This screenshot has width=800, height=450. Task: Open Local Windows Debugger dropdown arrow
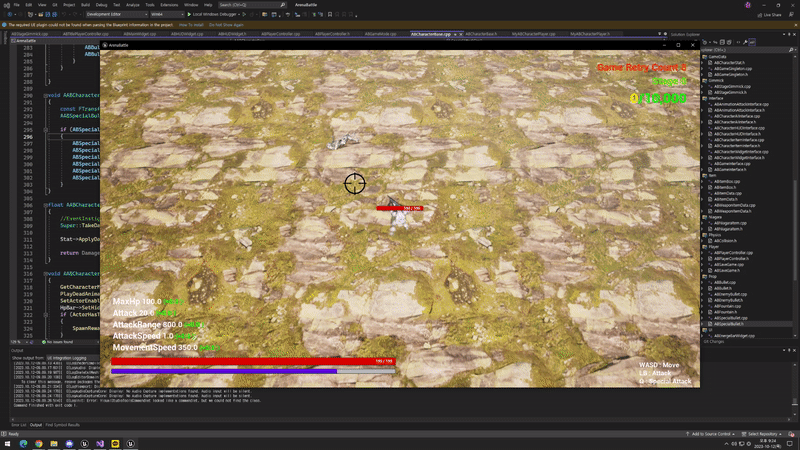(239, 14)
